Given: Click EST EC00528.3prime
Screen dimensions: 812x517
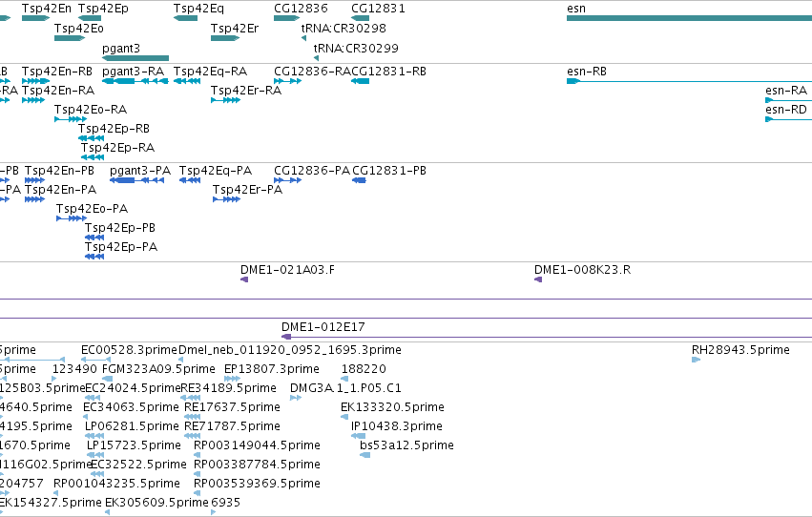Looking at the screenshot, I should [95, 360].
